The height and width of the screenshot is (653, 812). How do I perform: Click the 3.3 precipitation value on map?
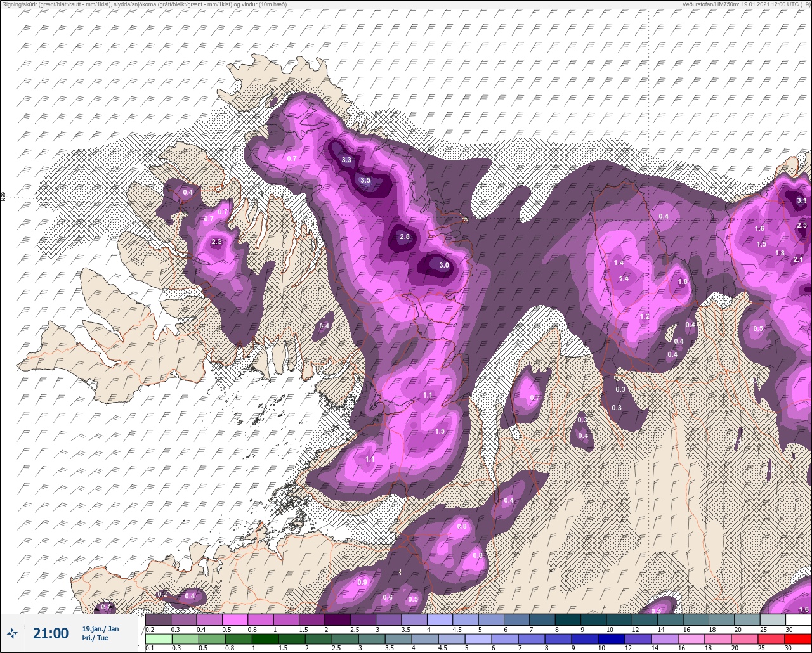tap(346, 160)
